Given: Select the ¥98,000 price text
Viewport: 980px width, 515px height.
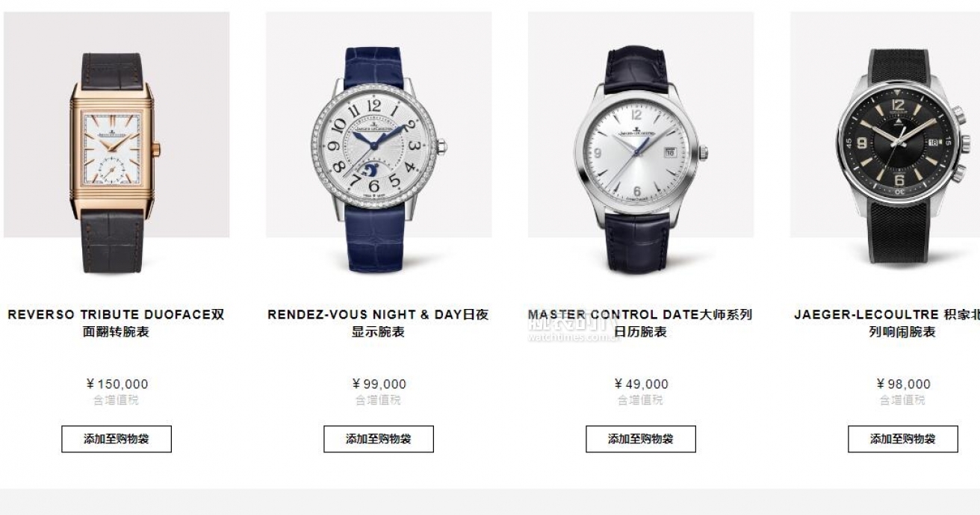Looking at the screenshot, I should pyautogui.click(x=904, y=384).
